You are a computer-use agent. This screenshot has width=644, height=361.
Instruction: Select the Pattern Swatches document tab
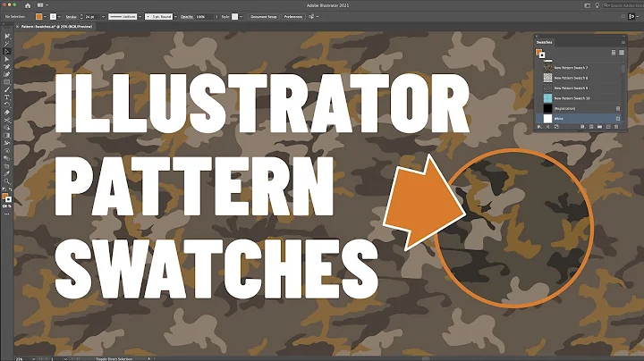click(56, 26)
